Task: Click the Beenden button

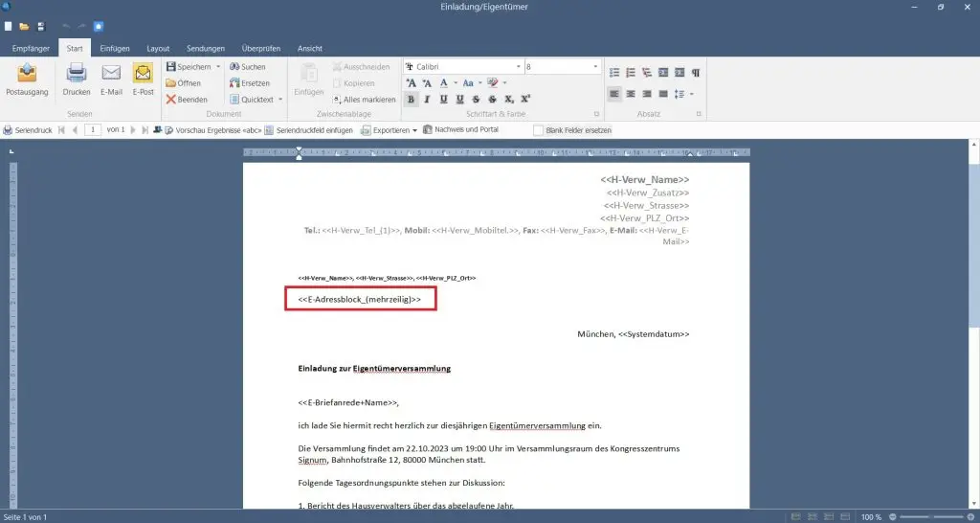Action: pyautogui.click(x=187, y=100)
